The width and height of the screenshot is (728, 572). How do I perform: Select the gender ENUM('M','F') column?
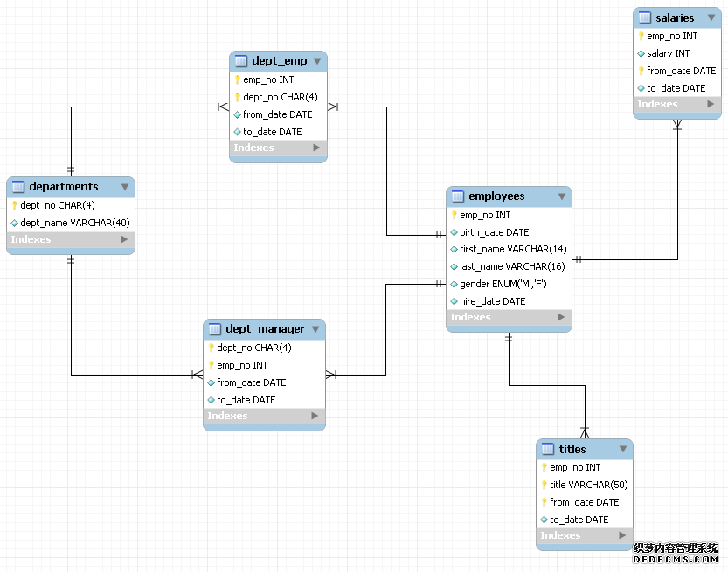point(503,284)
